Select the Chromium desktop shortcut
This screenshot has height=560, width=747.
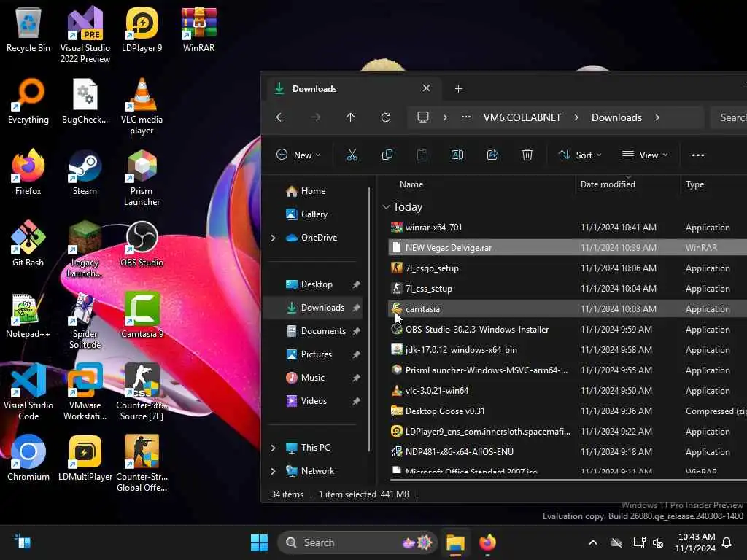point(28,458)
